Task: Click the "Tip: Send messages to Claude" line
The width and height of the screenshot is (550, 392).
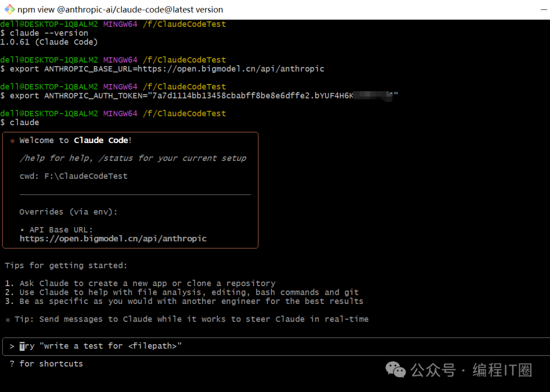Action: coord(187,319)
